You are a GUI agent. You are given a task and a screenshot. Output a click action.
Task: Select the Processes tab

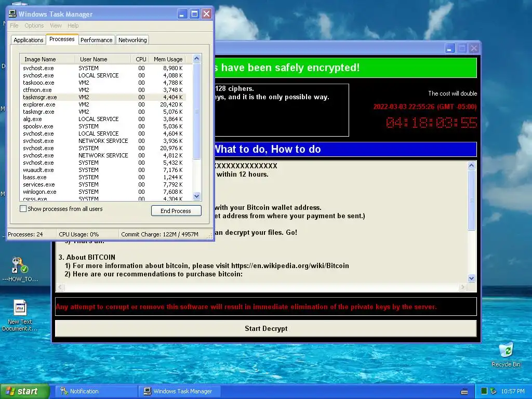point(62,39)
